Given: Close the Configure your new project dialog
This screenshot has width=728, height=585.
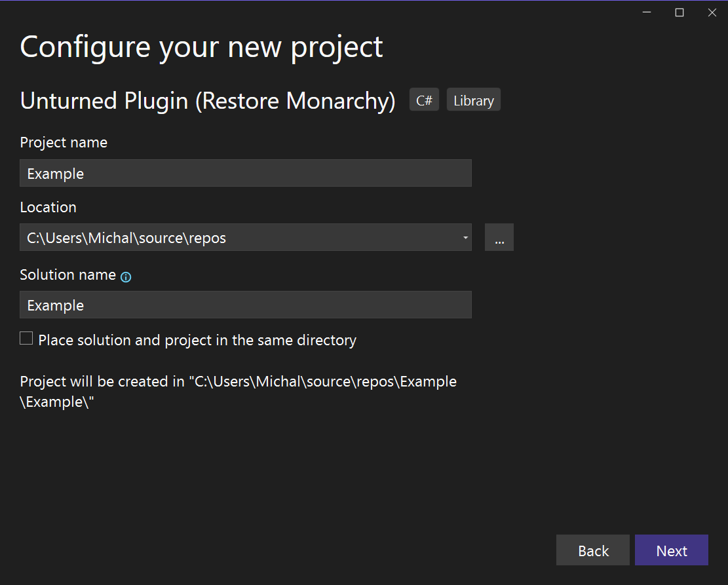Looking at the screenshot, I should 712,12.
